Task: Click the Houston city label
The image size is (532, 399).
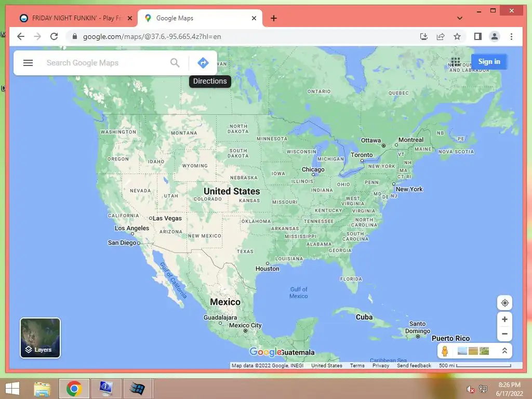Action: click(x=268, y=269)
